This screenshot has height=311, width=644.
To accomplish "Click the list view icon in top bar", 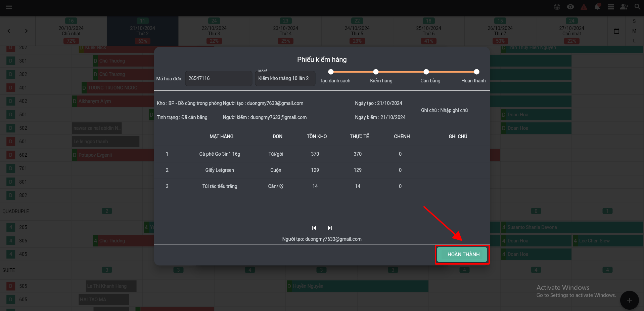I will (x=611, y=7).
